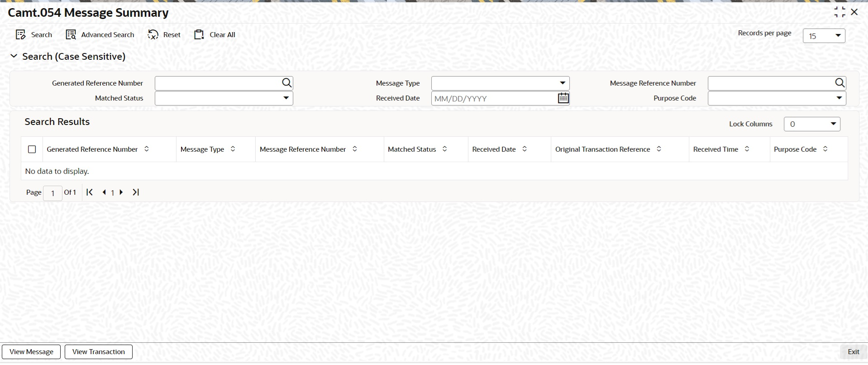Click the View Transaction button
Screen dimensions: 868x365
[99, 352]
